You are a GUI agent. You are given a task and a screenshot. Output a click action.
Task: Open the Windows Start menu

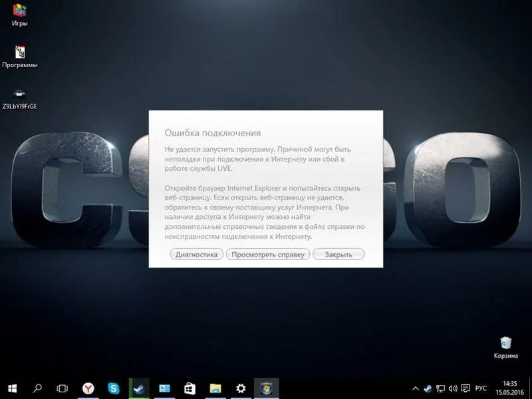(x=12, y=388)
